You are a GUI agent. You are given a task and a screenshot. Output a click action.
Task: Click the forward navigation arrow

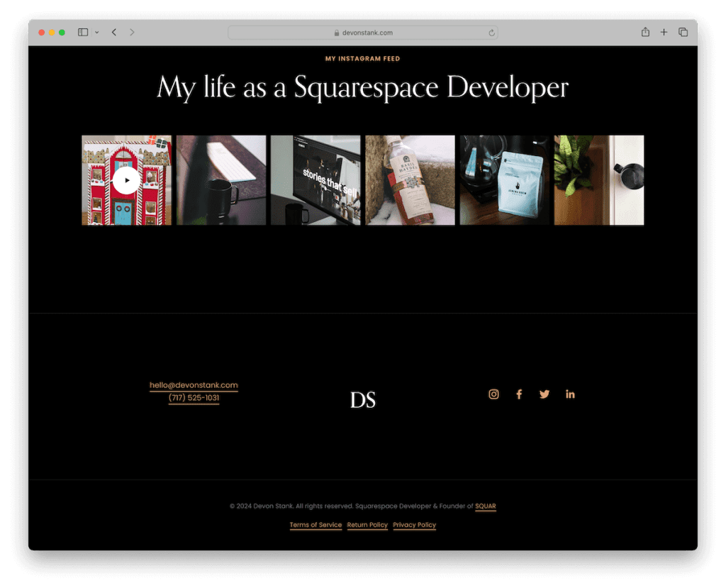(x=133, y=32)
